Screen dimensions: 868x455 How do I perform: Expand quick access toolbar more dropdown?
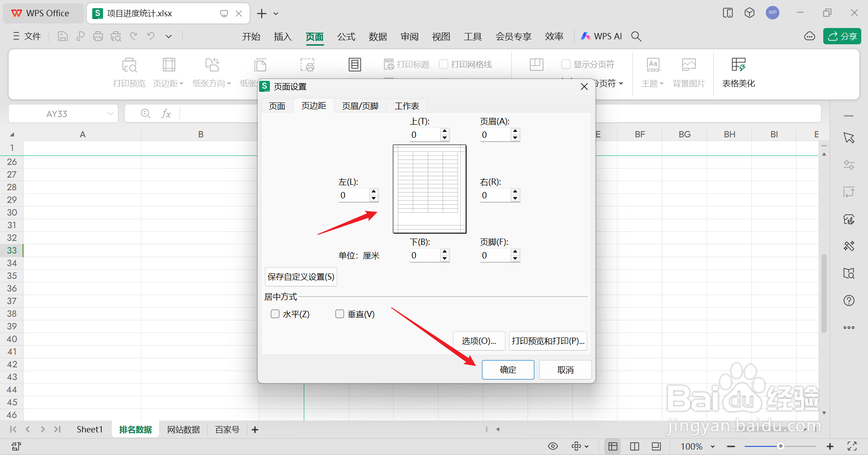click(169, 36)
